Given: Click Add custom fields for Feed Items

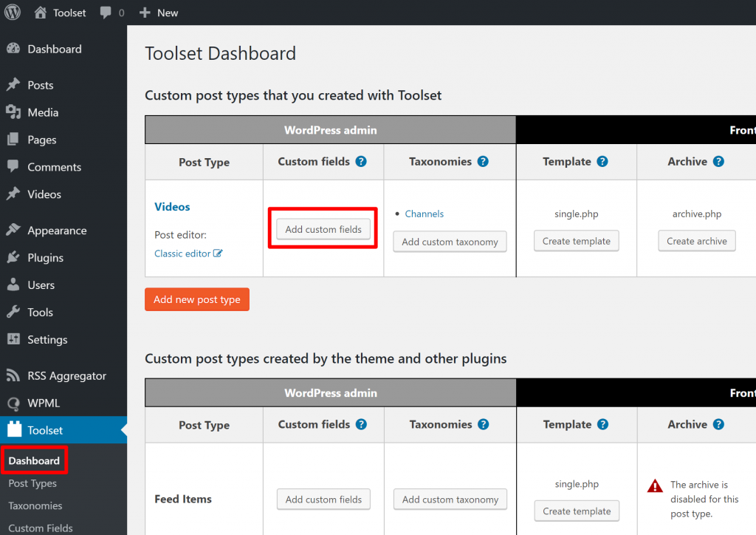Looking at the screenshot, I should click(323, 500).
